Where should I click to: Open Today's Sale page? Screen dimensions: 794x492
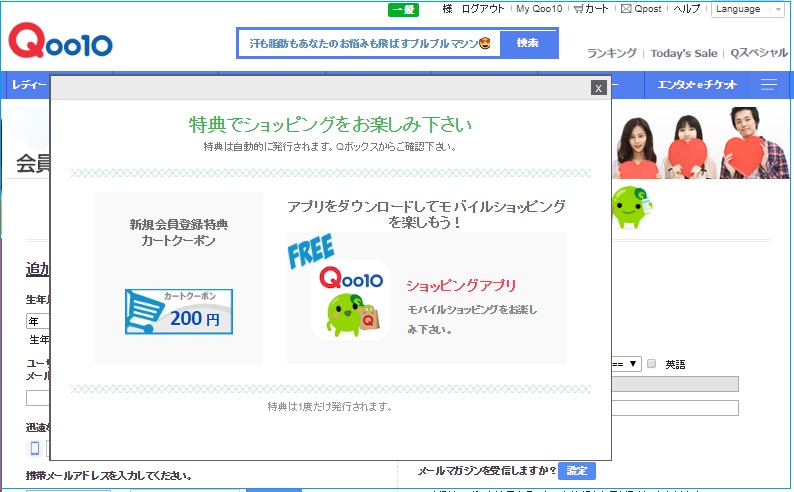684,53
